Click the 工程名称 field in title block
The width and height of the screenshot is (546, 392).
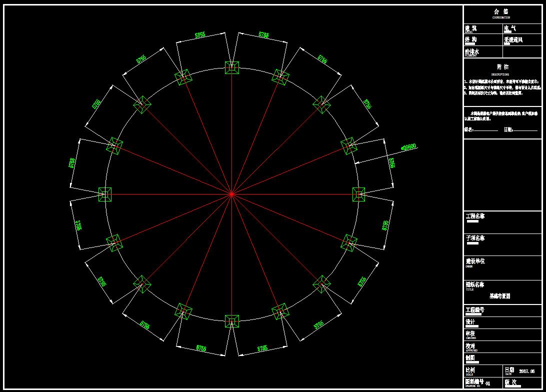(475, 217)
